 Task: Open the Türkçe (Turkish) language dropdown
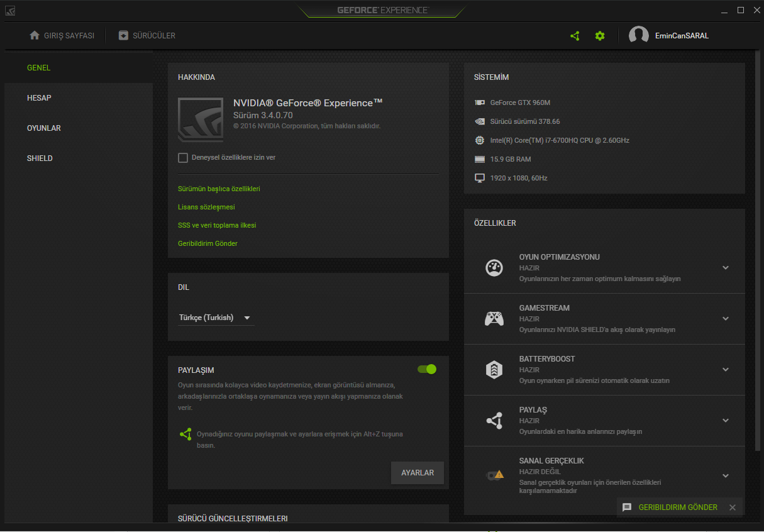pos(216,318)
